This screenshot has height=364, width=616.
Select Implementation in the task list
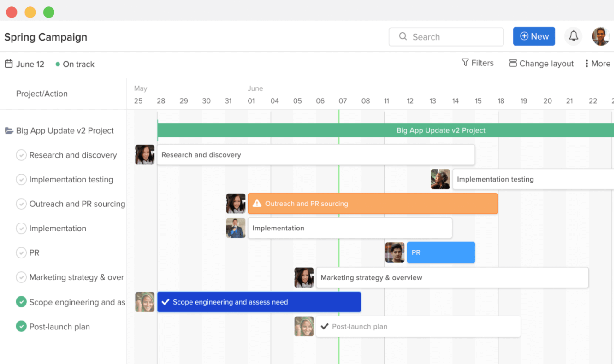point(58,229)
